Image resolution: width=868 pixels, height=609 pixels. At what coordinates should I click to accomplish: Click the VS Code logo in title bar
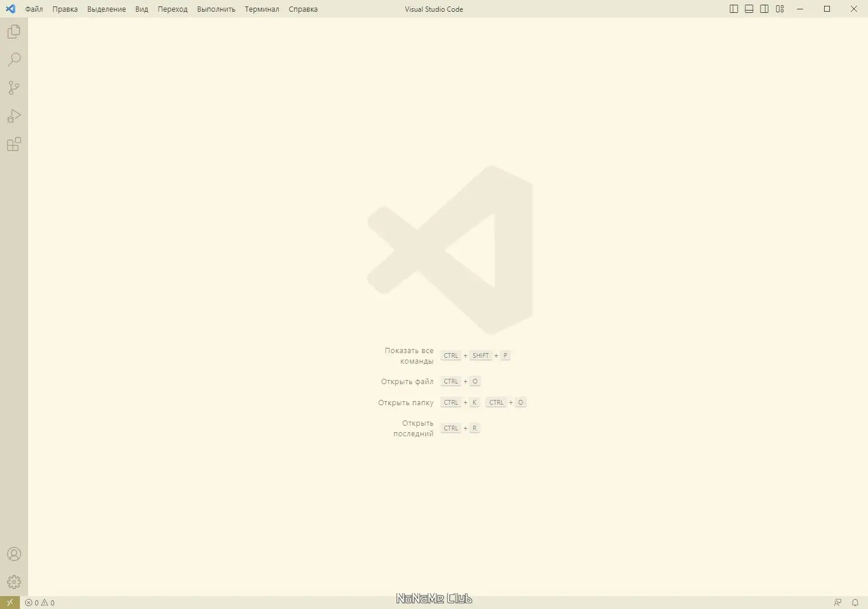pyautogui.click(x=11, y=9)
